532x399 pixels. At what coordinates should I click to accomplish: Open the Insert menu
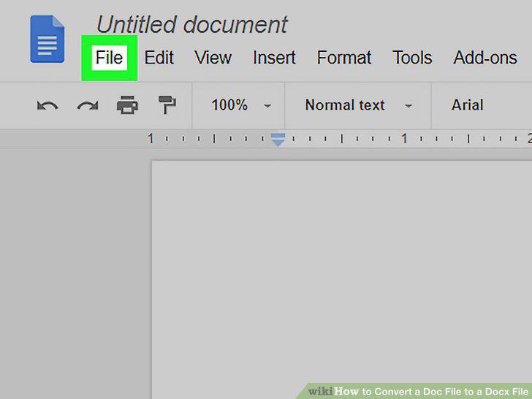[x=274, y=58]
